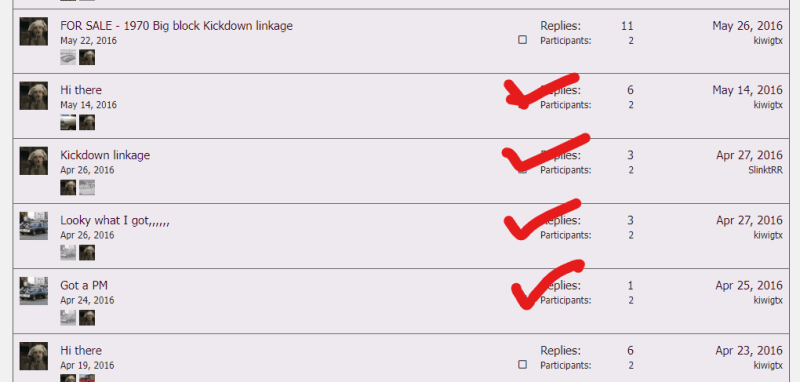
Task: Click first participant icon under Hi there May 14
Action: click(x=68, y=122)
